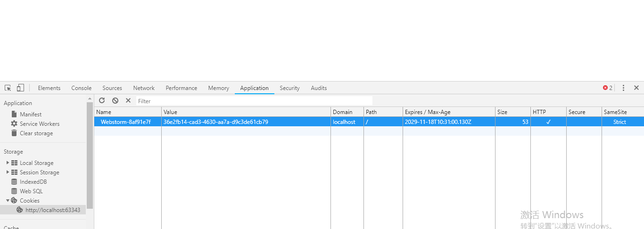Viewport: 644px width, 229px height.
Task: Switch to the Sources tab
Action: 112,88
